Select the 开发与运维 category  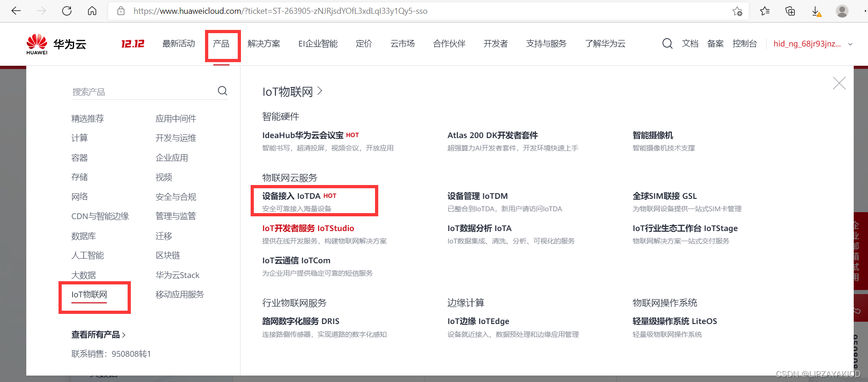pyautogui.click(x=176, y=138)
